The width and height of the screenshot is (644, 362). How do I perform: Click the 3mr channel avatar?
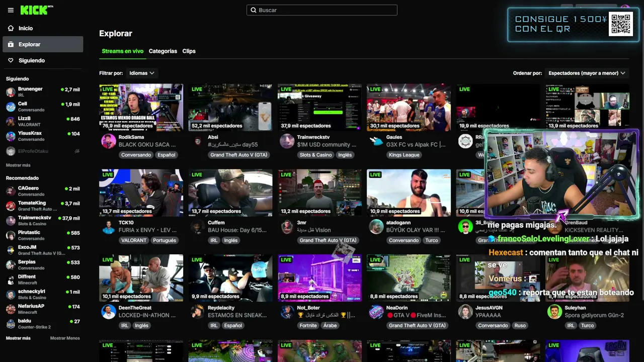tap(287, 226)
